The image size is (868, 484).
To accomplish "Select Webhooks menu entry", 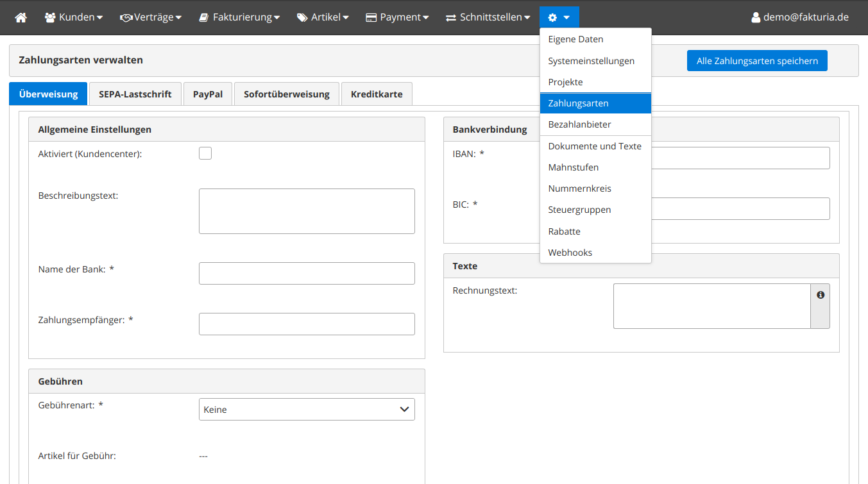I will pyautogui.click(x=570, y=253).
